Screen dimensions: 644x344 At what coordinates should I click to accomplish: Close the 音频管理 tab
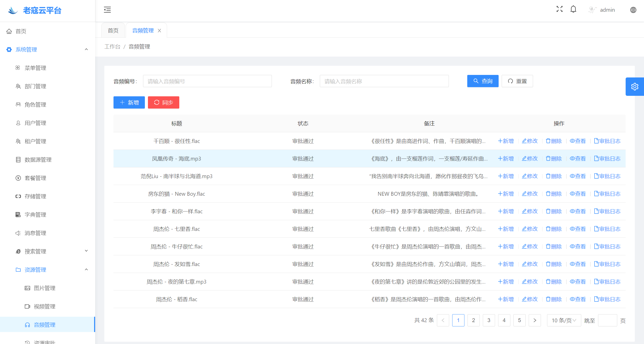click(x=159, y=31)
